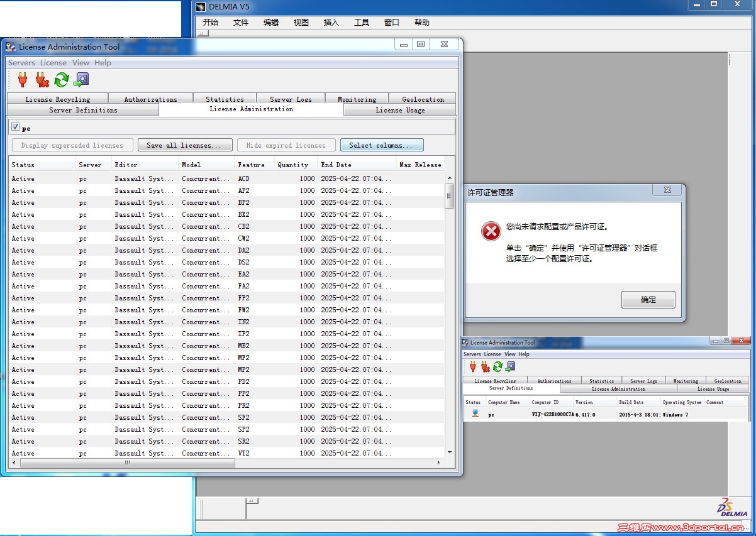
Task: Click Computer ID VIJ-42281000C7A value in small window
Action: coord(553,415)
